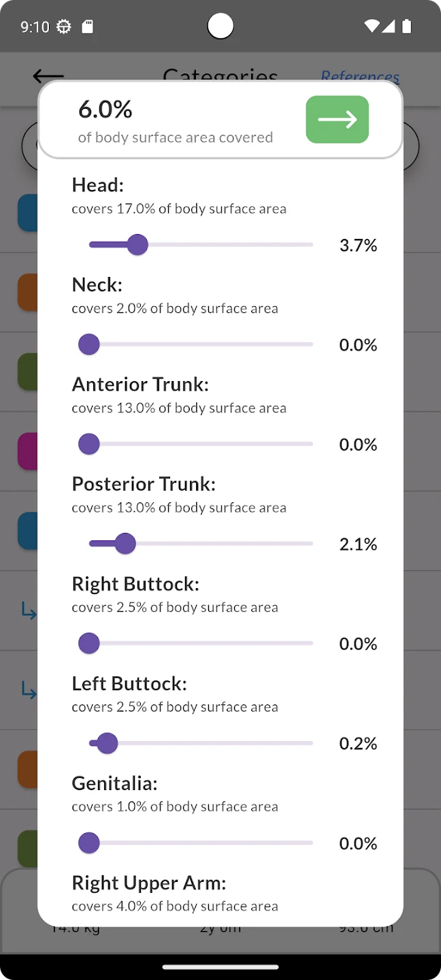Tap the 2.1% Posterior Trunk value
The image size is (441, 980).
click(x=358, y=544)
